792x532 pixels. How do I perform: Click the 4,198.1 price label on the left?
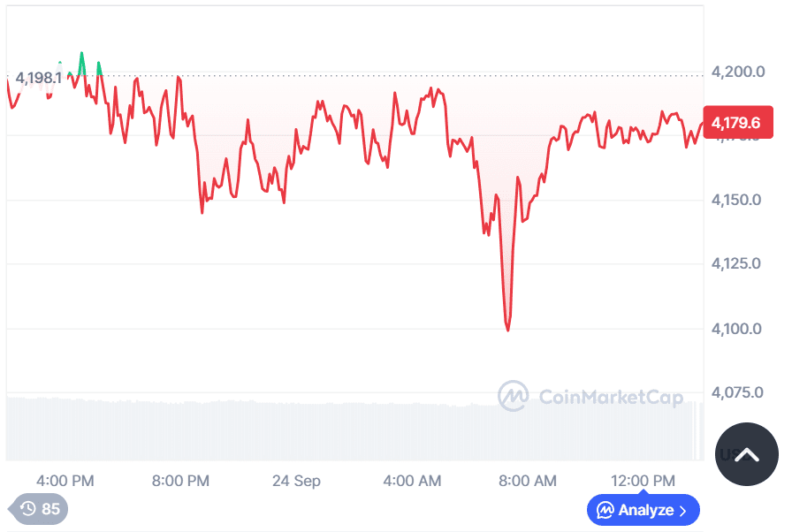(38, 78)
